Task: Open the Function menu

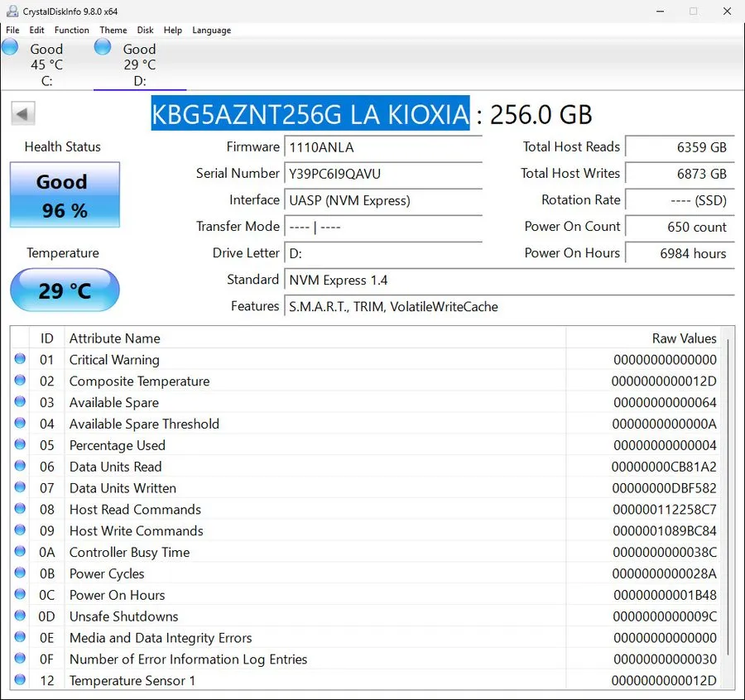Action: click(72, 30)
